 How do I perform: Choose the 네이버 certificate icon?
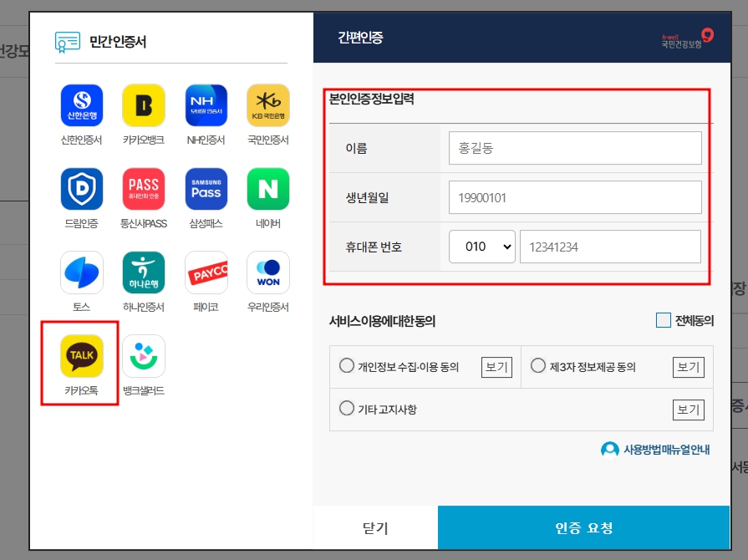click(268, 189)
